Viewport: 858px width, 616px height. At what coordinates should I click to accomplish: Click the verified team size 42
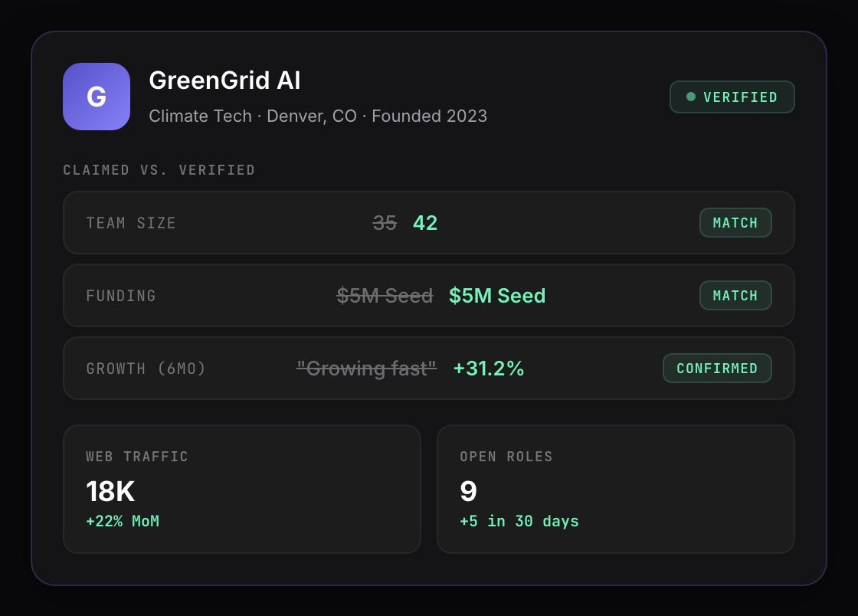pyautogui.click(x=425, y=223)
